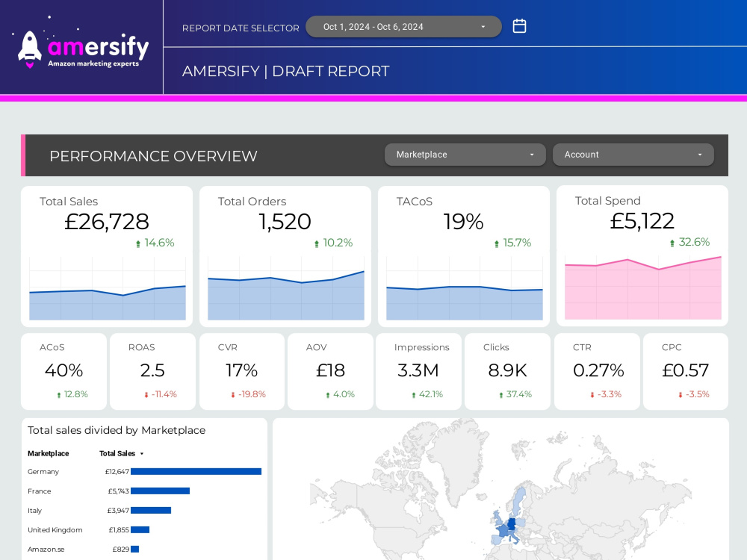Viewport: 747px width, 560px height.
Task: Select the CVR 17% scorecard
Action: point(241,371)
